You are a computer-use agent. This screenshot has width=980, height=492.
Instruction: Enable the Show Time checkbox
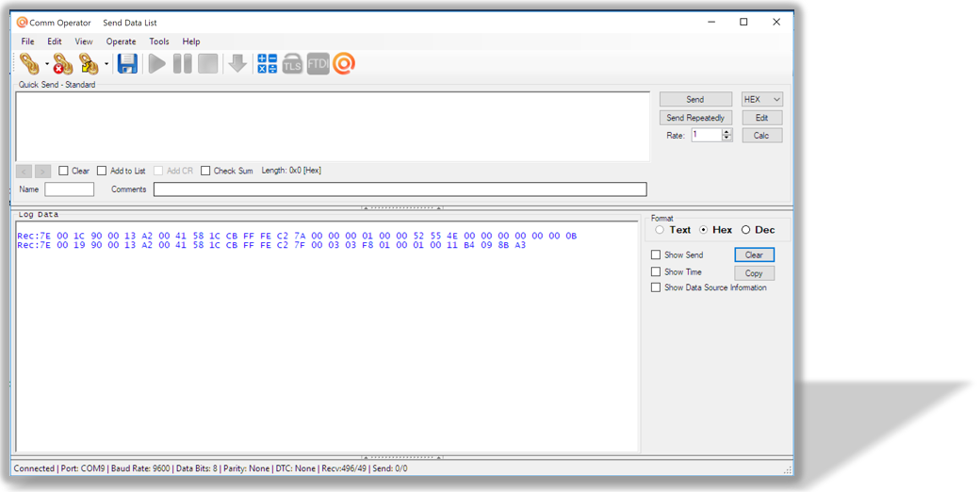656,271
